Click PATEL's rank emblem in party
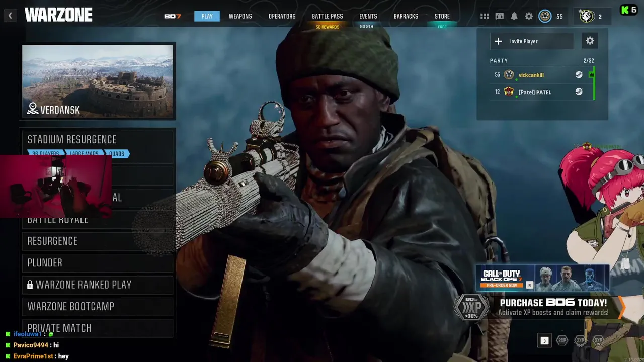This screenshot has height=362, width=644. click(509, 92)
